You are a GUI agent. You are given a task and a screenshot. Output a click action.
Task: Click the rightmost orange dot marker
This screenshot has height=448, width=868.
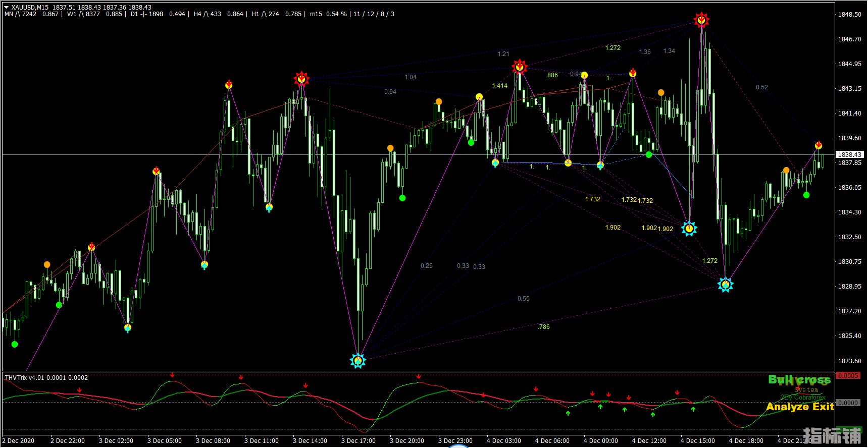pyautogui.click(x=786, y=170)
